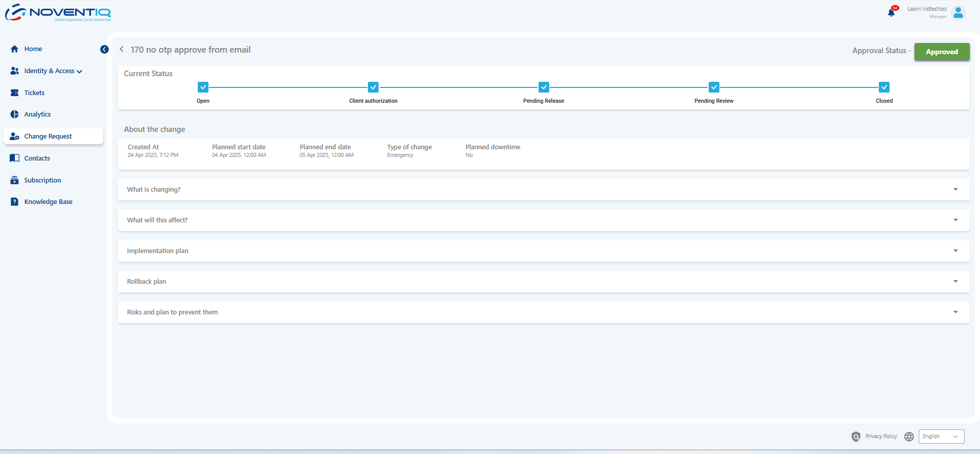Click the Knowledge Base question mark icon
Screen dimensions: 980x454
15,202
